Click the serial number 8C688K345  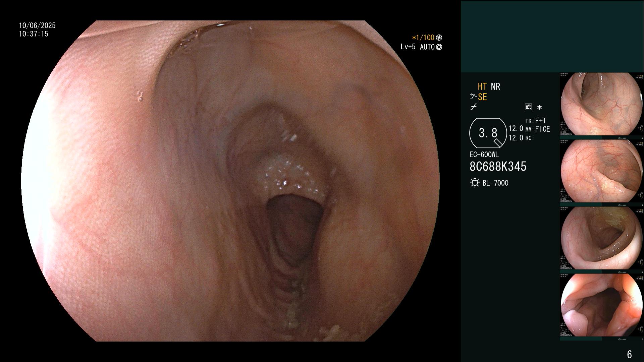498,167
